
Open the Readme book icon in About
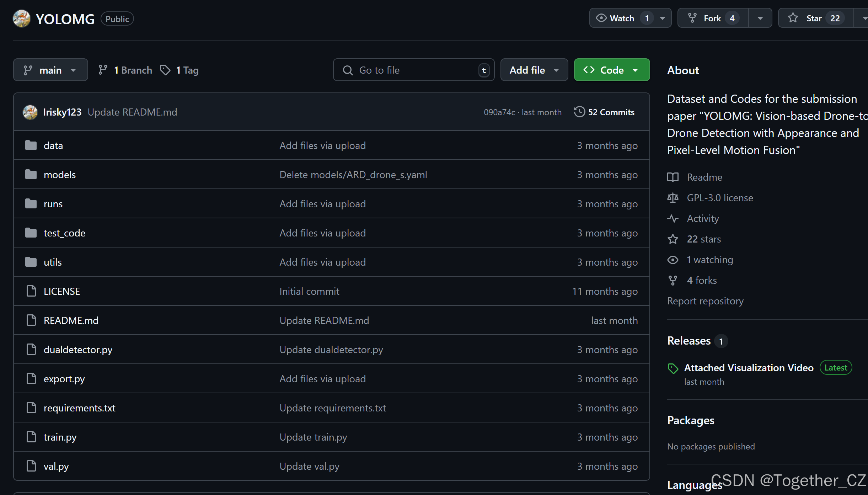point(673,177)
